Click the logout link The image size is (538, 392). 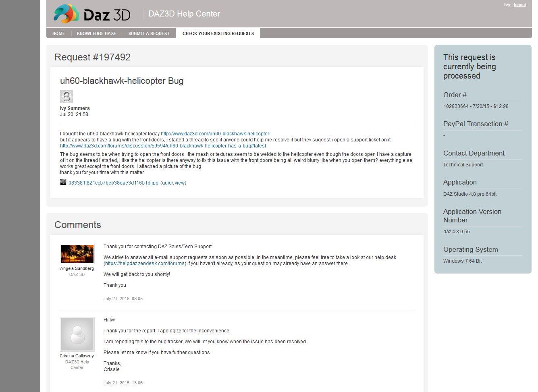point(520,5)
